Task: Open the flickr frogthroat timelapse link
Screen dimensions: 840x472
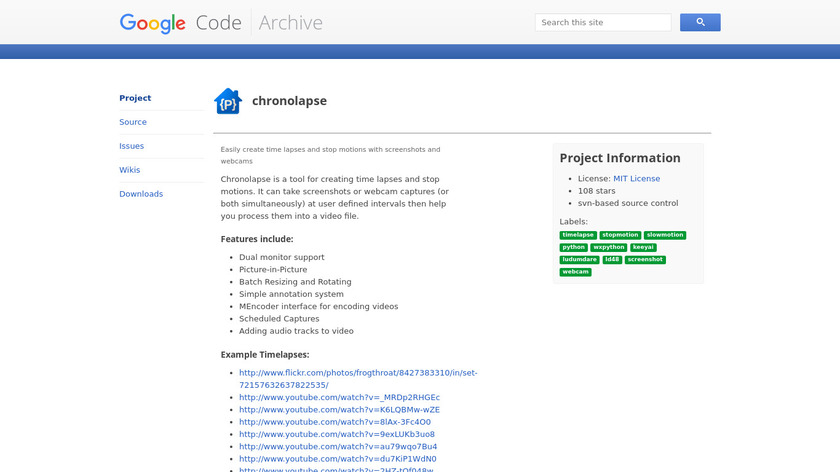Action: coord(358,379)
